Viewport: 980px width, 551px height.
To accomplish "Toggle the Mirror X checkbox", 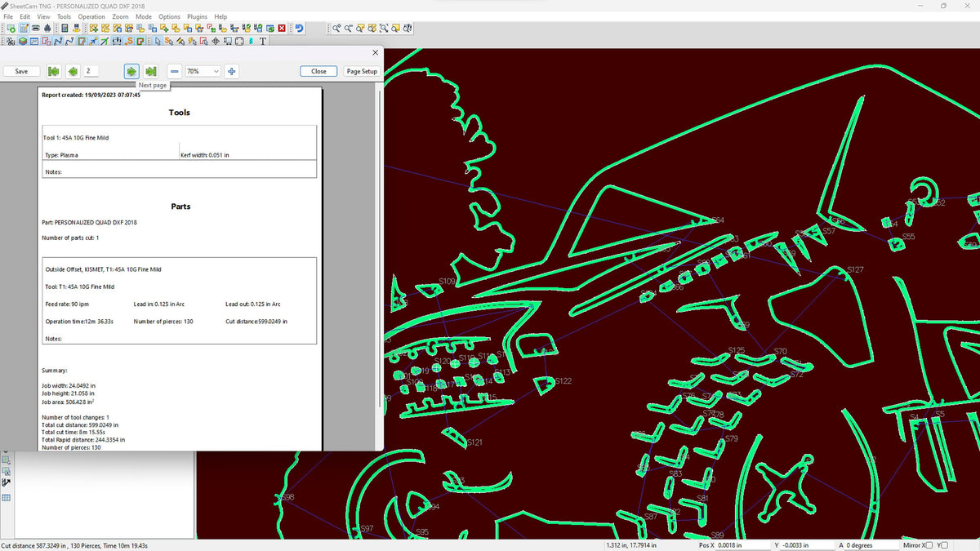I will [929, 545].
